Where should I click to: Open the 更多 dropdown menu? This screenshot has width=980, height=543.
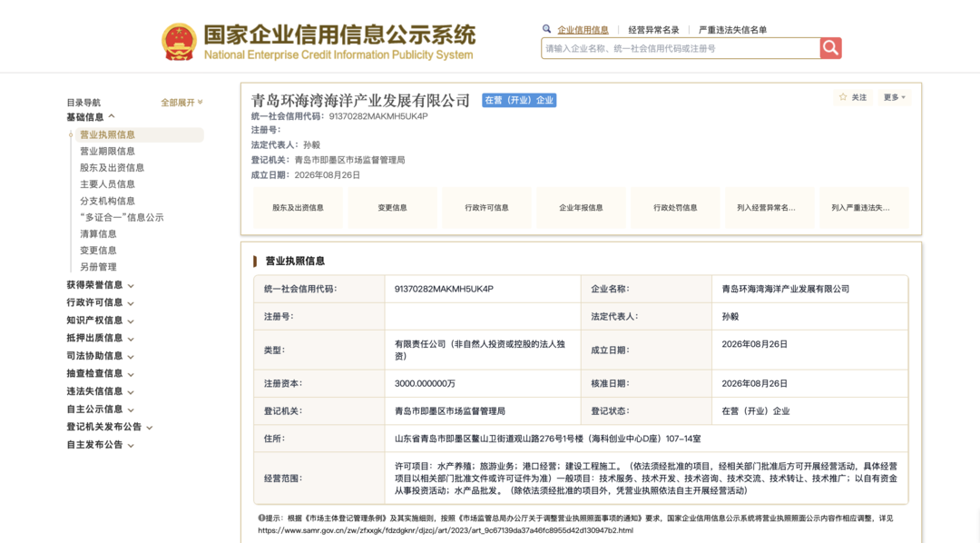(895, 97)
